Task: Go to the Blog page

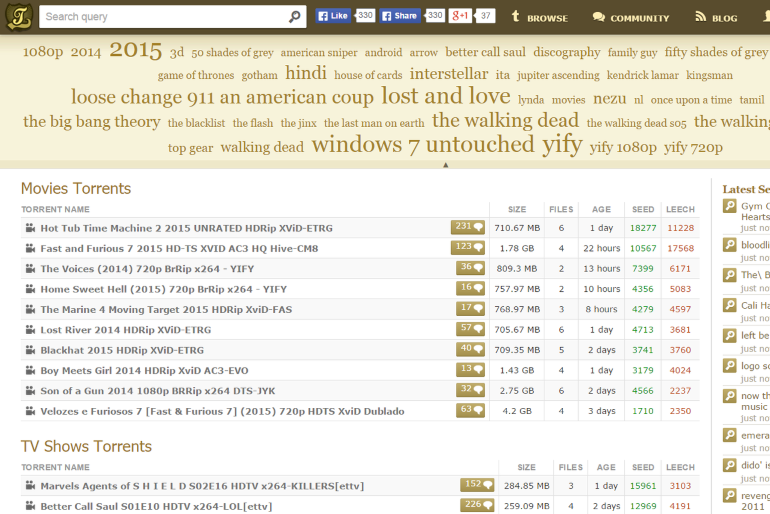Action: [716, 17]
